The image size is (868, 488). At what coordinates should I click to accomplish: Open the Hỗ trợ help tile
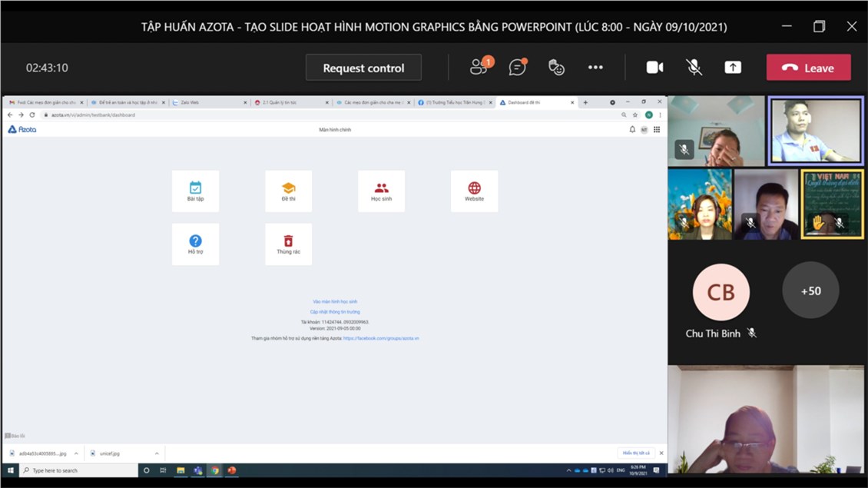195,244
